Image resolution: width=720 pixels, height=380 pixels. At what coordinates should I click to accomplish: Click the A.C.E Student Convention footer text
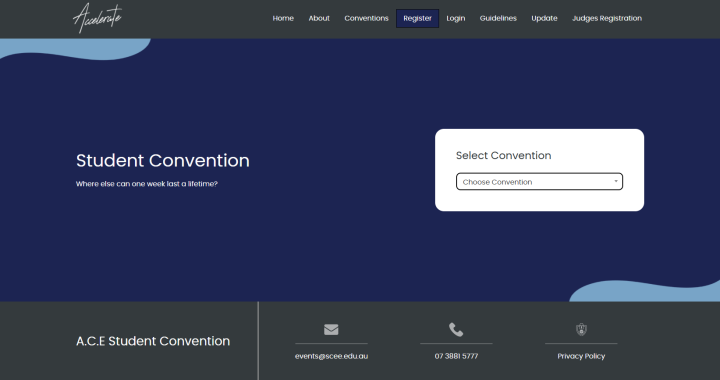click(153, 341)
